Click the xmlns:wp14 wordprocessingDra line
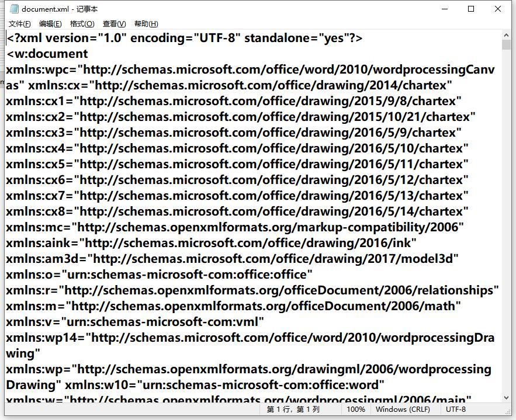516x420 pixels. point(250,338)
